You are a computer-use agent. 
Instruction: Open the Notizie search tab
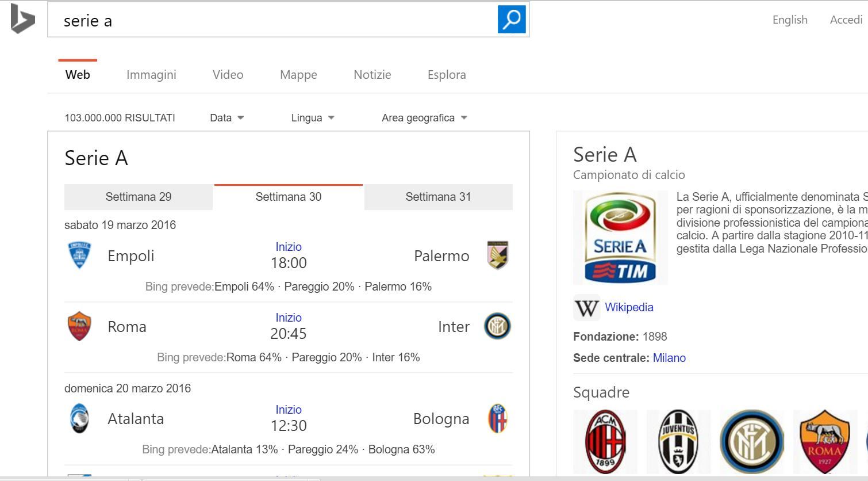point(372,75)
